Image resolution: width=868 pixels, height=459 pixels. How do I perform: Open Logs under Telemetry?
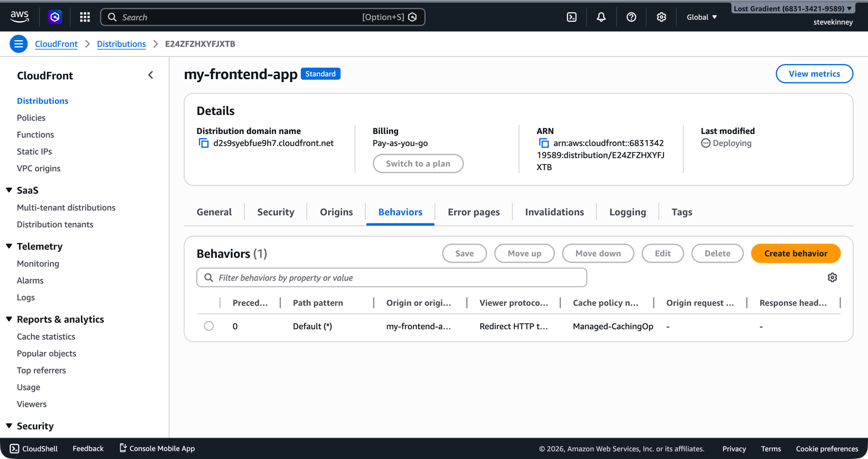click(25, 297)
